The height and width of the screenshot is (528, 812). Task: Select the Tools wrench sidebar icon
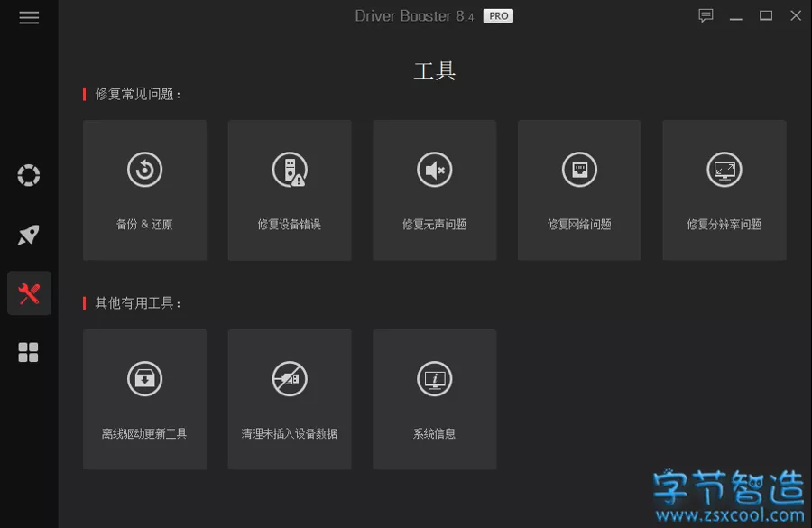coord(29,293)
